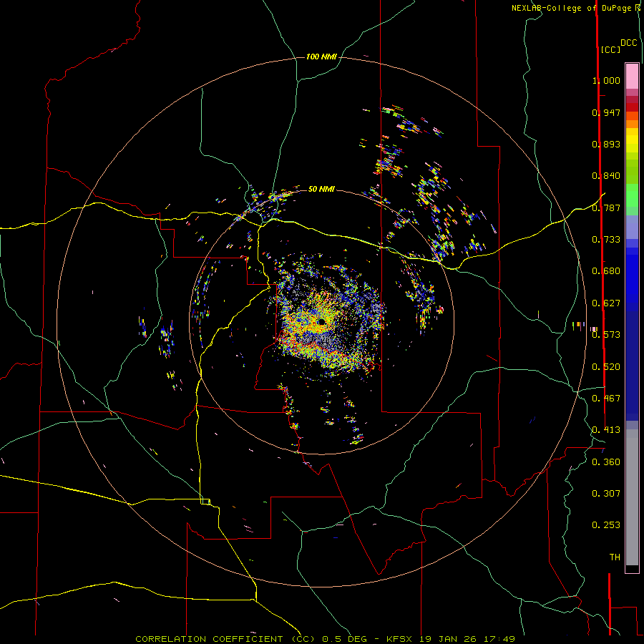This screenshot has height=644, width=644.
Task: Click the 0.413 scale value
Action: (606, 430)
